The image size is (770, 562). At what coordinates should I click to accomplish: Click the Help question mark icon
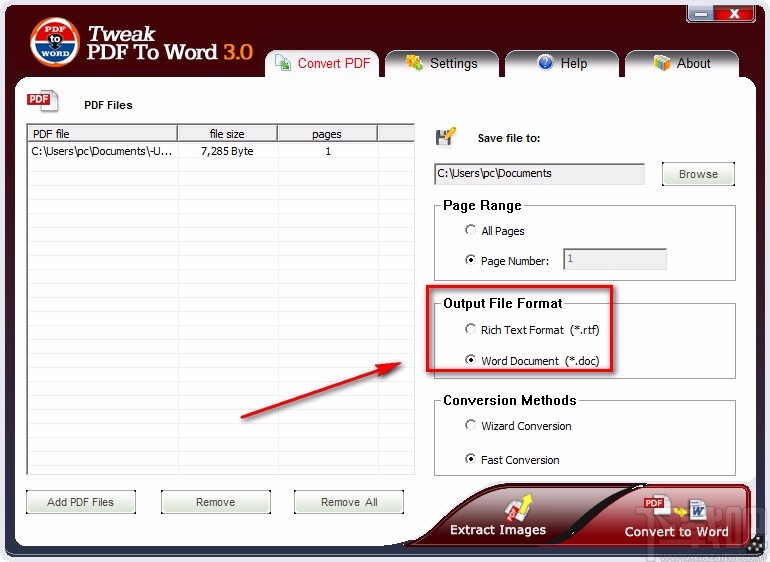[x=545, y=63]
